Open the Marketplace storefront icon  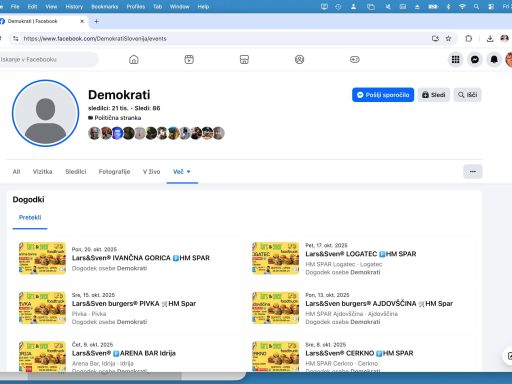click(244, 60)
